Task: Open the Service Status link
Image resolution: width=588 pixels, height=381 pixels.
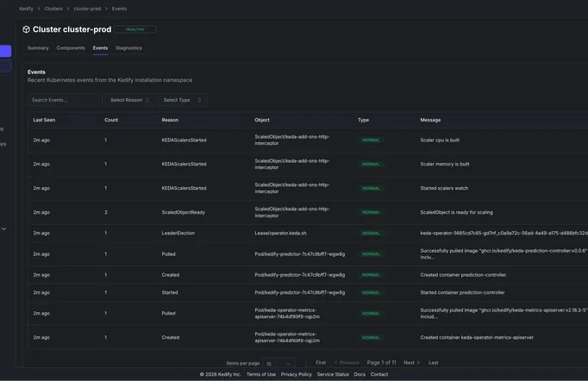Action: tap(333, 374)
